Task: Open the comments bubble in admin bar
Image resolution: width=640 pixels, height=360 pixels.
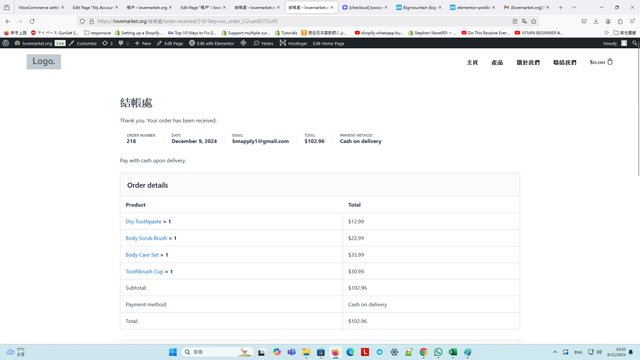Action: click(123, 43)
